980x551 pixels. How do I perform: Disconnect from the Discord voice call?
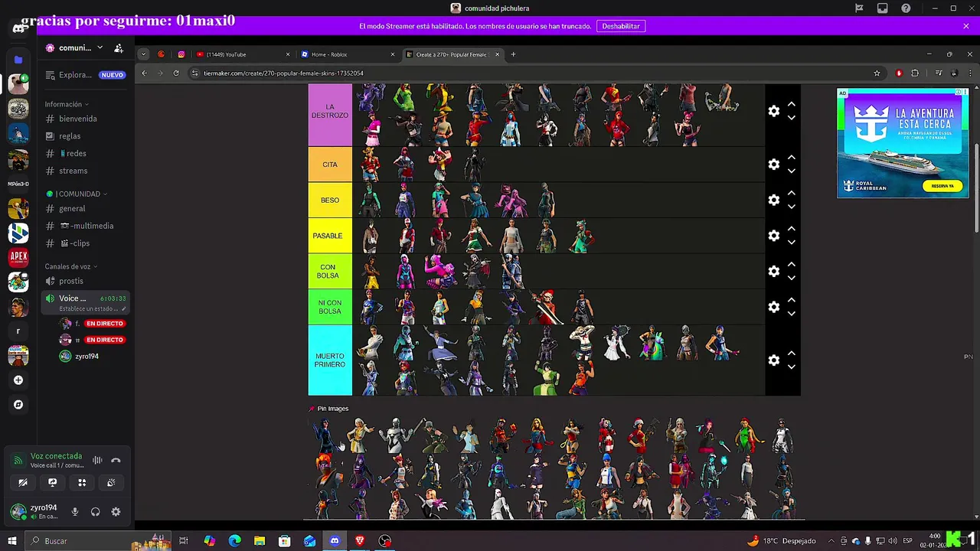click(x=116, y=460)
